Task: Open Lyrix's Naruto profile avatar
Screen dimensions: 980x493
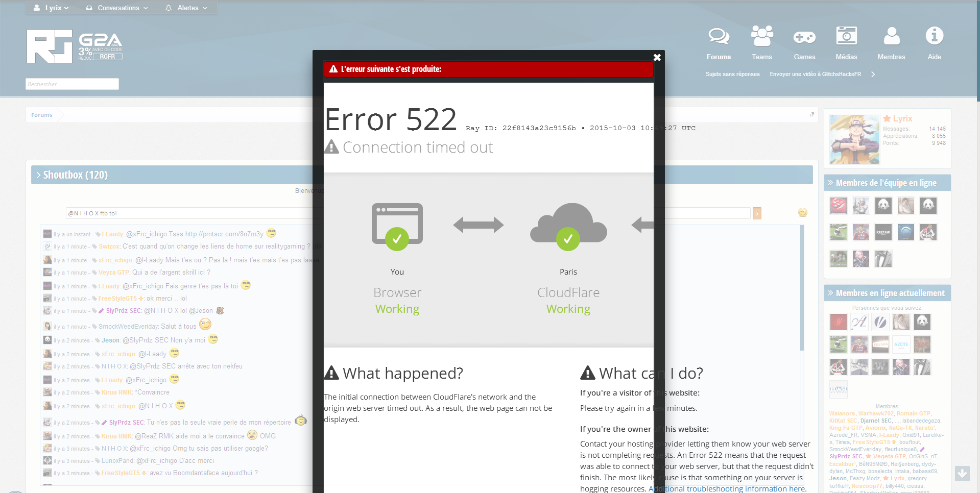Action: click(x=855, y=139)
